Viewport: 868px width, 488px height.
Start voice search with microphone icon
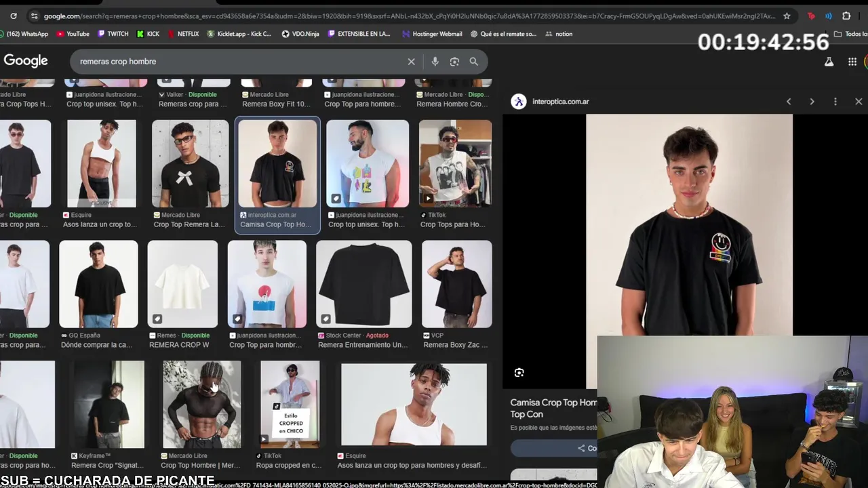435,62
